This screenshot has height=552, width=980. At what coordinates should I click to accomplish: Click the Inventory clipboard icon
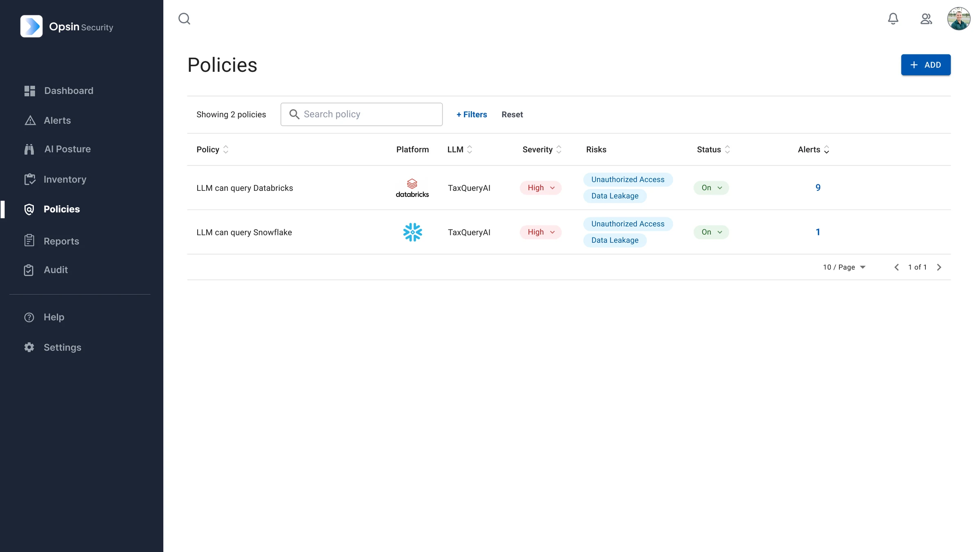tap(29, 179)
